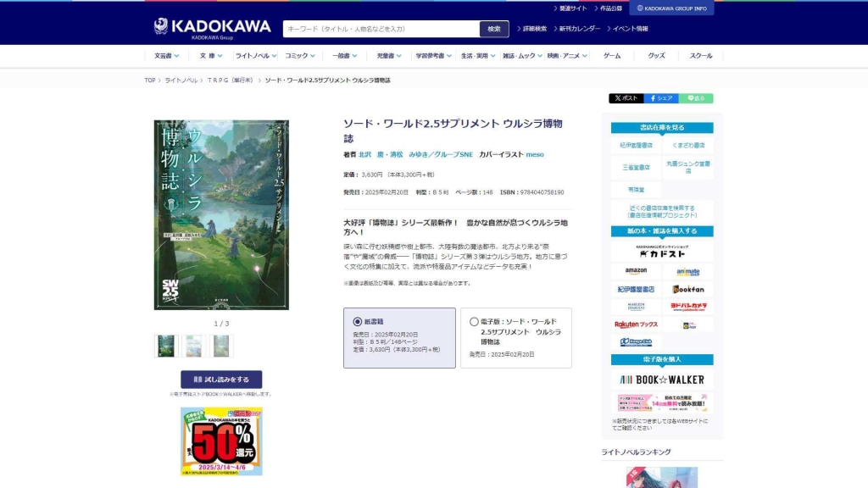The image size is (868, 488).
Task: Click the Facebook シェア share icon
Action: pos(659,97)
